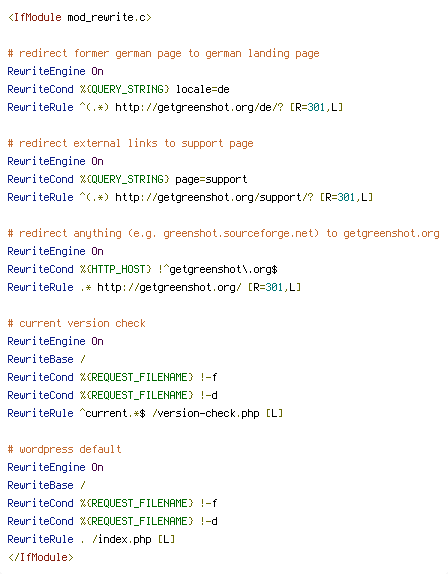Click the first 'RewriteEngine On' line

56,71
